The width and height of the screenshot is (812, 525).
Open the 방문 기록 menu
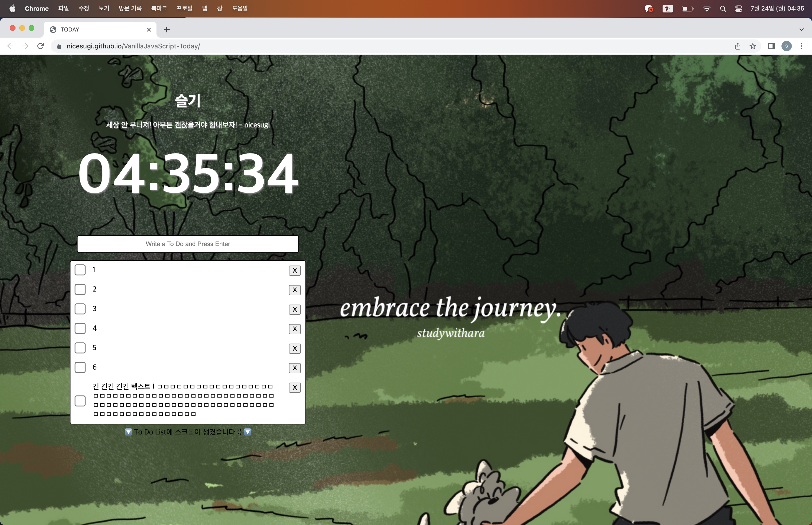(130, 8)
